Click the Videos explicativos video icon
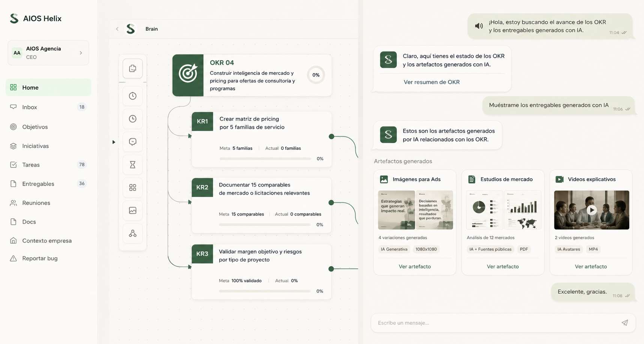The width and height of the screenshot is (644, 344). coord(560,180)
